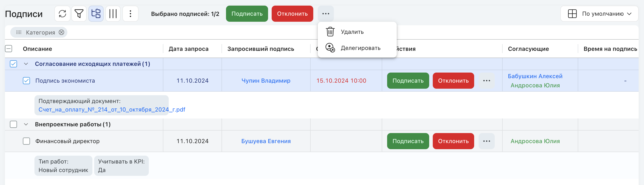Click the top Подписать button
Screen dimensions: 644x185
(x=247, y=14)
